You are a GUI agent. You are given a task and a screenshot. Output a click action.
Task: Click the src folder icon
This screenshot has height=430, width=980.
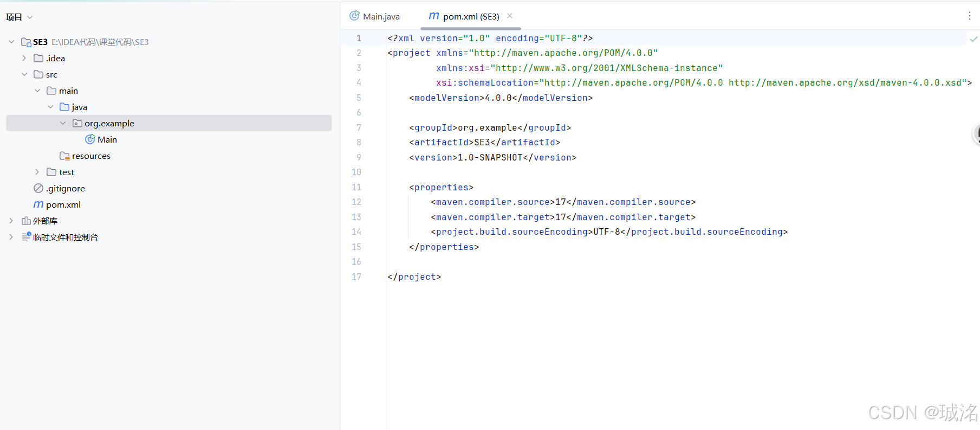pyautogui.click(x=38, y=74)
